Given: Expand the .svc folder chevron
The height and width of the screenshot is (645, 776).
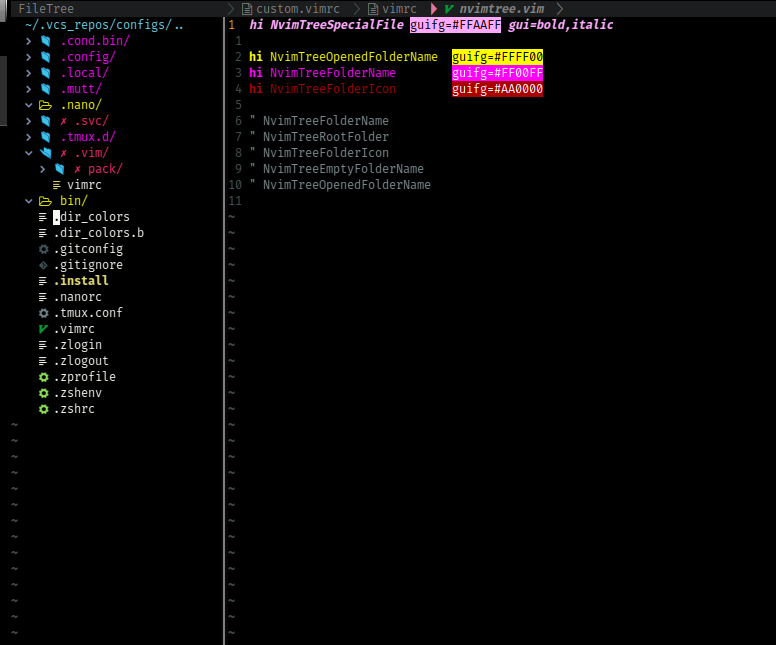Looking at the screenshot, I should coord(29,121).
